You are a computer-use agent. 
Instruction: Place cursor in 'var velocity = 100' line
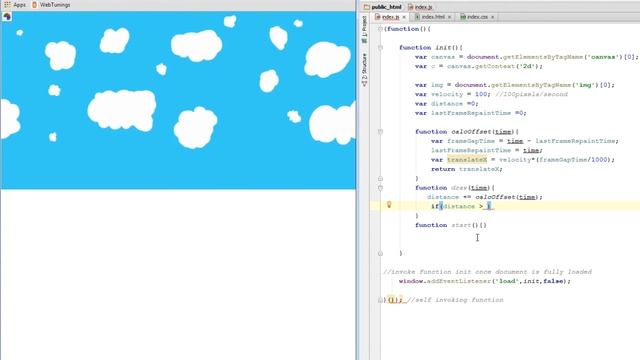point(491,94)
